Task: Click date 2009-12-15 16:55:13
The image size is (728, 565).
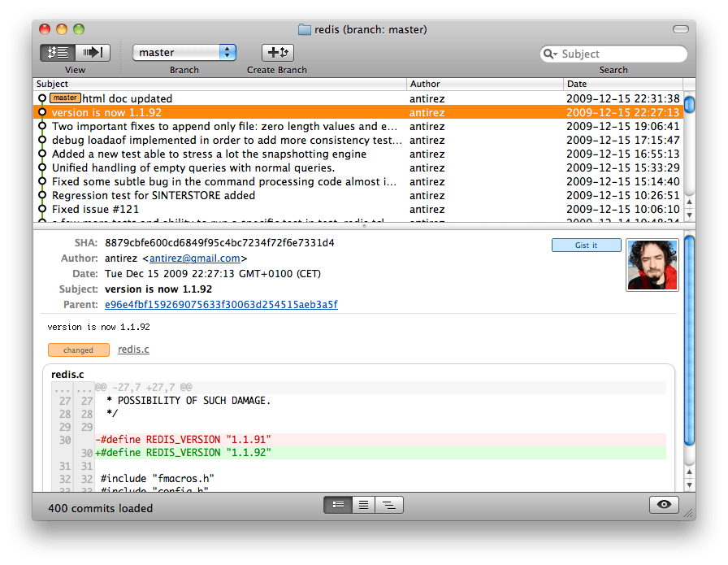Action: 623,154
